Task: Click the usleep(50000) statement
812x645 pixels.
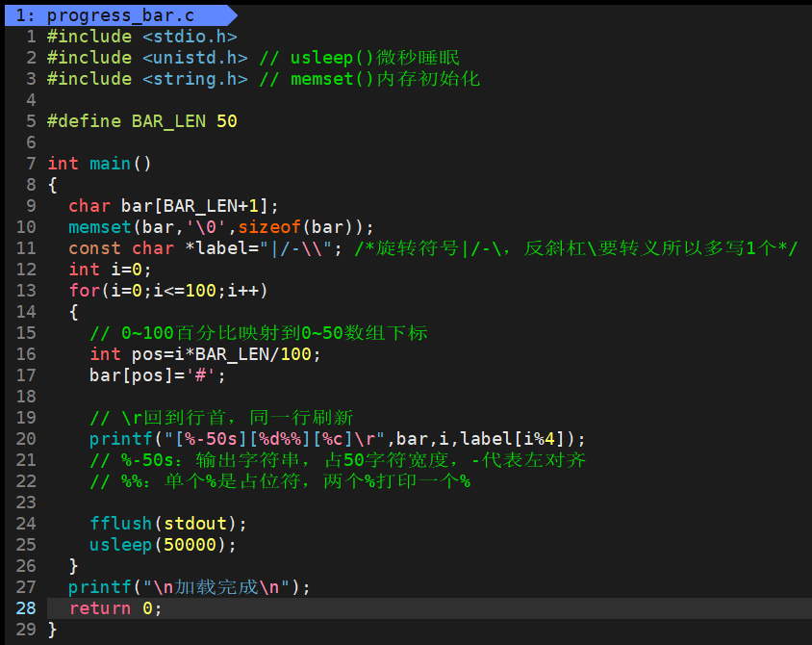Action: coord(163,545)
